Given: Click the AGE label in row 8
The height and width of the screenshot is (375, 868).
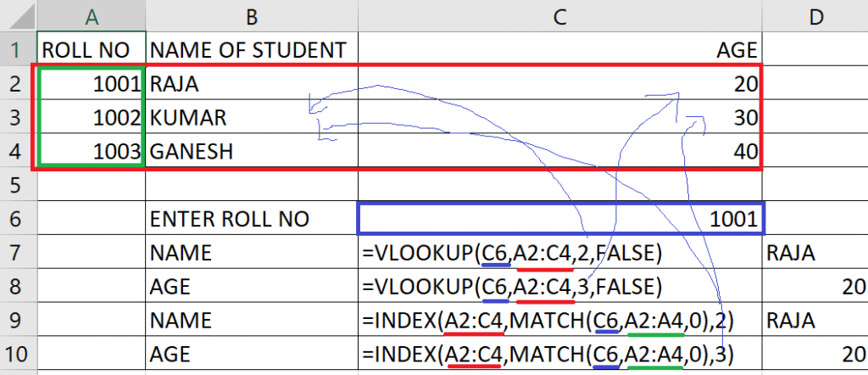Looking at the screenshot, I should click(252, 287).
